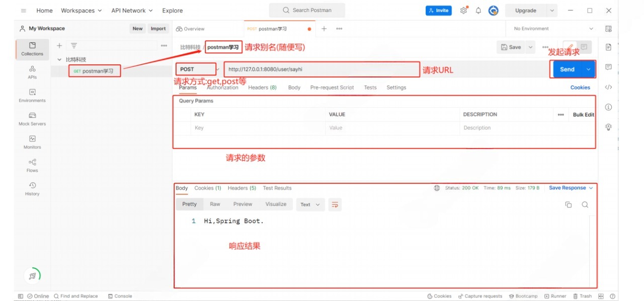Open the comments icon in right sidebar

(x=608, y=67)
